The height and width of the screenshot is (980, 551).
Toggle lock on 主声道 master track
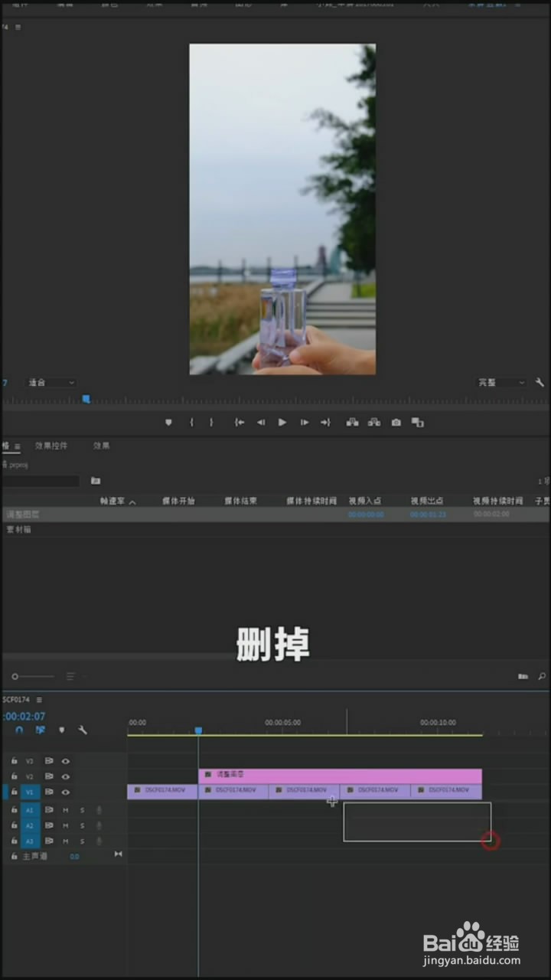tap(14, 856)
